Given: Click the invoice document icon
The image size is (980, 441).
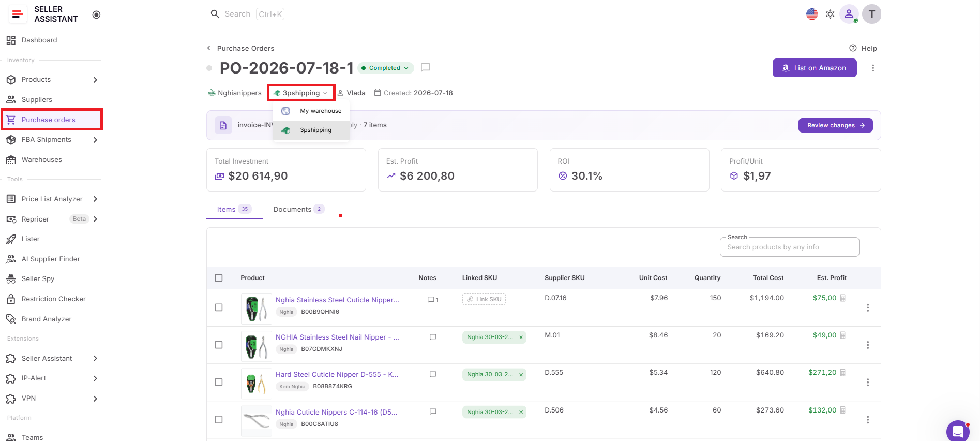Looking at the screenshot, I should pos(223,125).
